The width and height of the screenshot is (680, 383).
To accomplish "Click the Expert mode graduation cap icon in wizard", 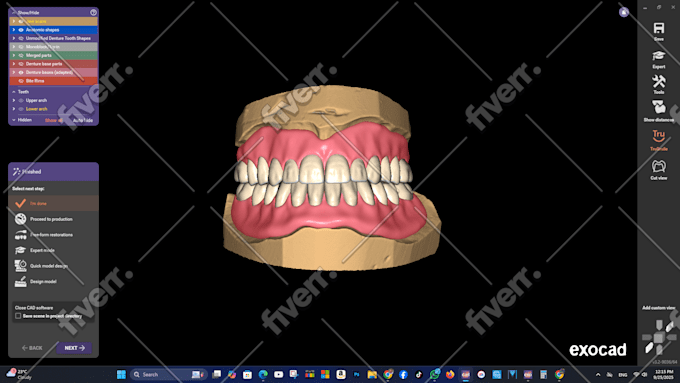I will click(x=20, y=250).
